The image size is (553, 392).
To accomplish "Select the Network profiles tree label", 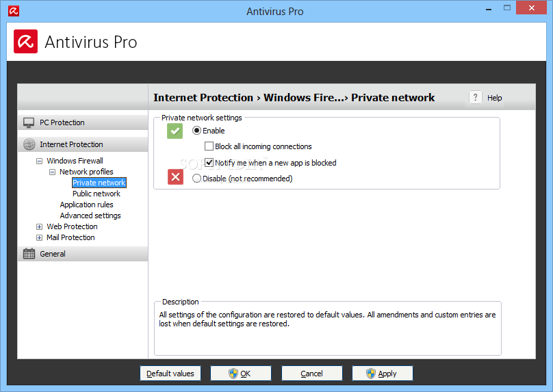I will pos(86,172).
